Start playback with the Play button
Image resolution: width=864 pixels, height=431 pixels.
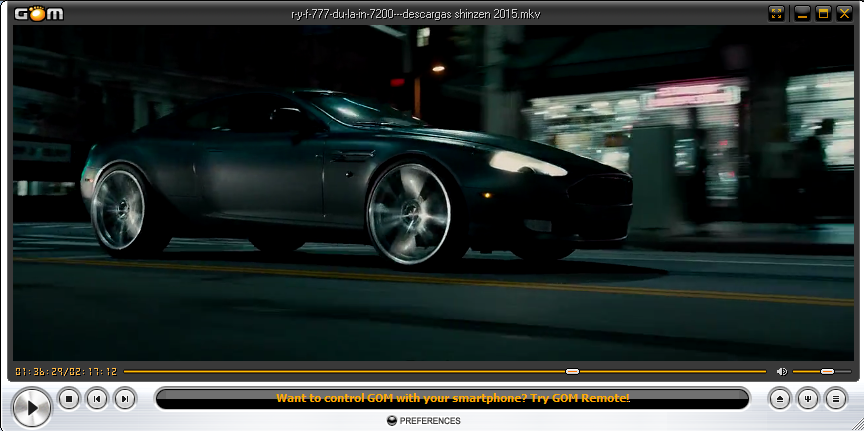pyautogui.click(x=32, y=408)
